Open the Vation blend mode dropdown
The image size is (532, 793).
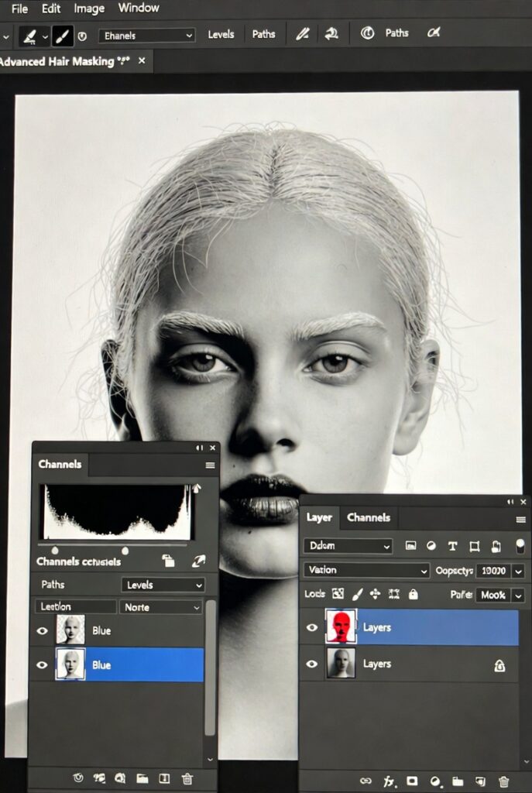click(366, 570)
